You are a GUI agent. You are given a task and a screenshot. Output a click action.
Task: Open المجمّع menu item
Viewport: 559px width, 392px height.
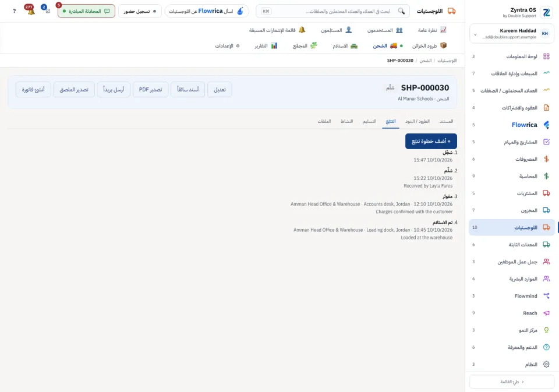pos(305,45)
